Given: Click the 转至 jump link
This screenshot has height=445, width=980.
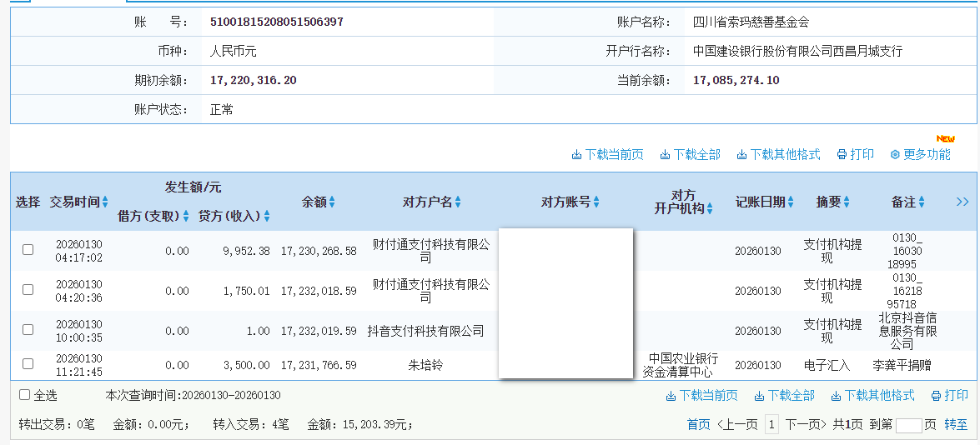Looking at the screenshot, I should [956, 425].
